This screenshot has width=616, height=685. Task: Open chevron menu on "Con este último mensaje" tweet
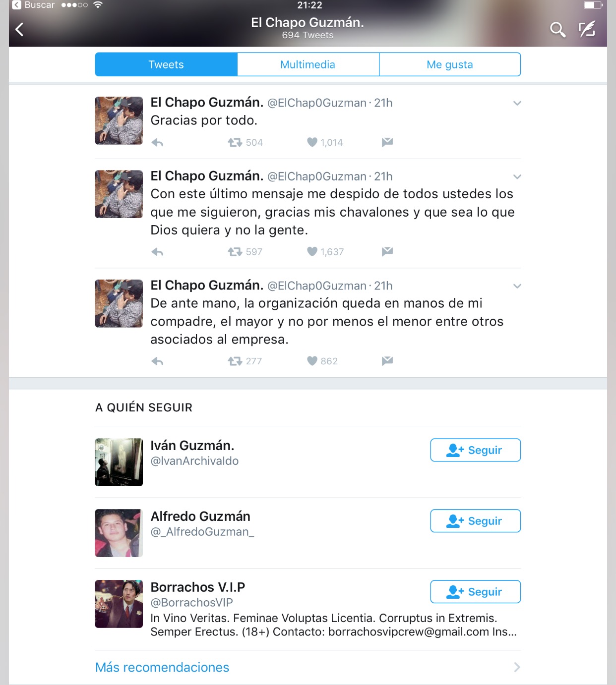(517, 177)
